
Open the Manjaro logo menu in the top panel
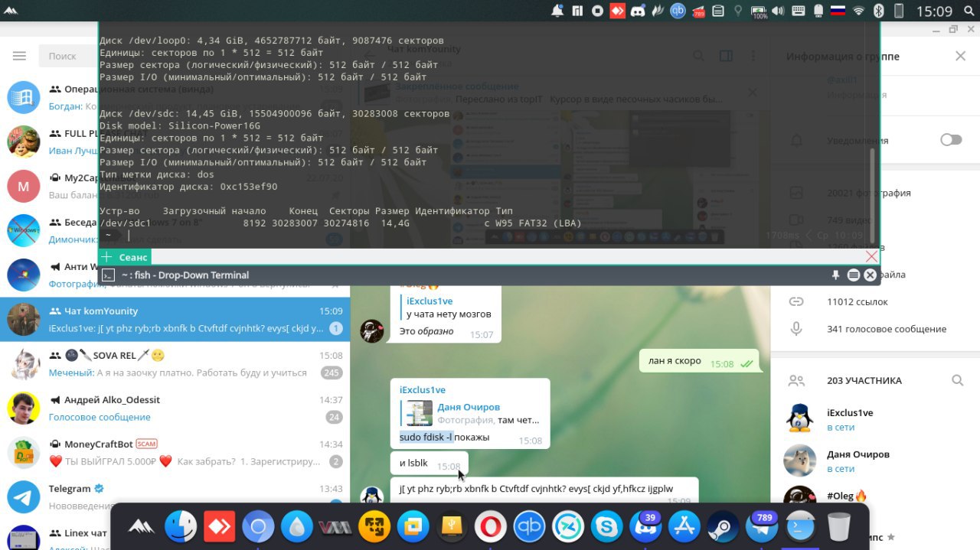pos(12,11)
